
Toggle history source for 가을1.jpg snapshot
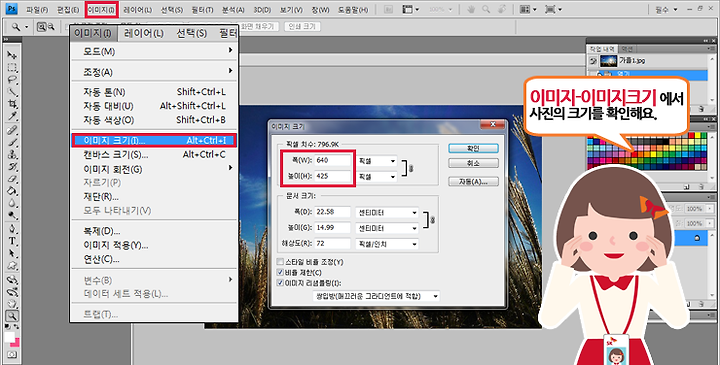point(593,61)
